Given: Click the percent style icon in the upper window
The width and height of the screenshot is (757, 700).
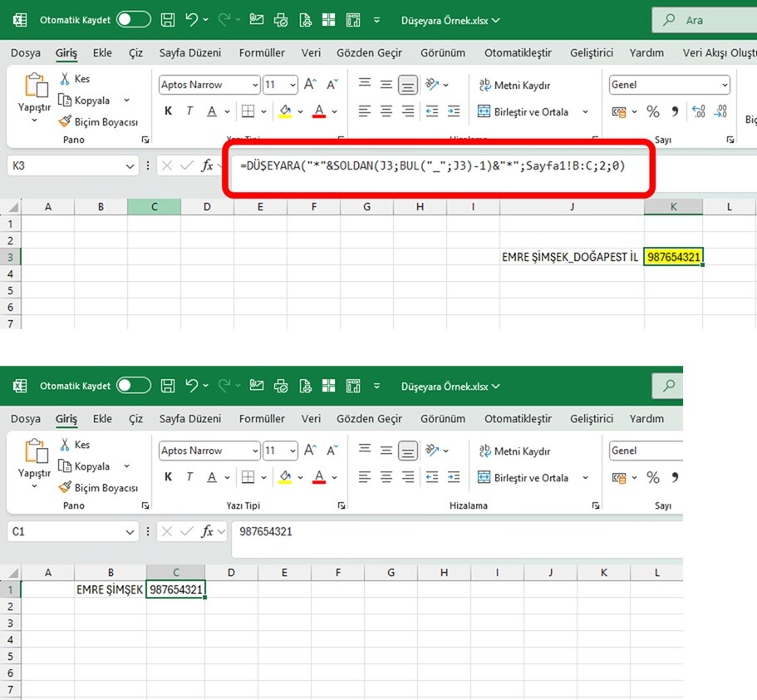Looking at the screenshot, I should click(653, 111).
